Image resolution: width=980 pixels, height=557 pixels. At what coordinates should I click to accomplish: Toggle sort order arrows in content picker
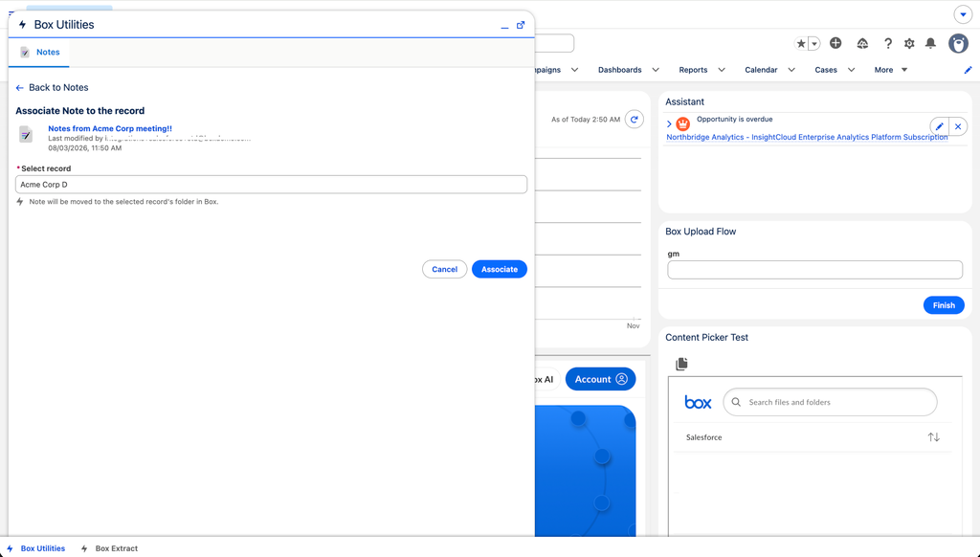(933, 437)
